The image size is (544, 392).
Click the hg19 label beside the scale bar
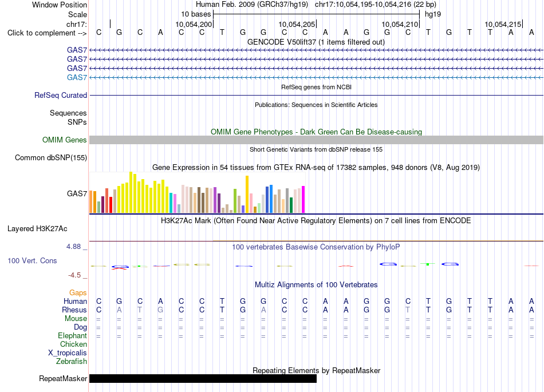(x=433, y=14)
